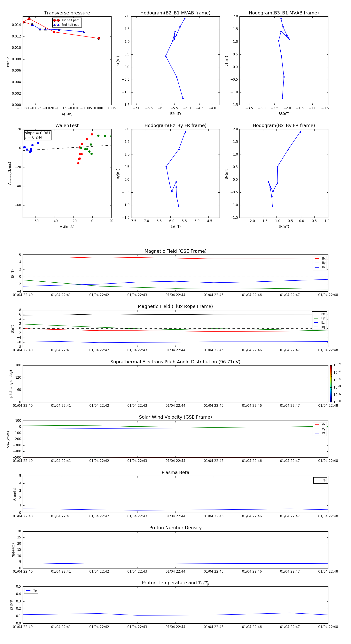
Task: Click the "−500" tick on Solar Wind Velocity axis
Action: [x=17, y=457]
